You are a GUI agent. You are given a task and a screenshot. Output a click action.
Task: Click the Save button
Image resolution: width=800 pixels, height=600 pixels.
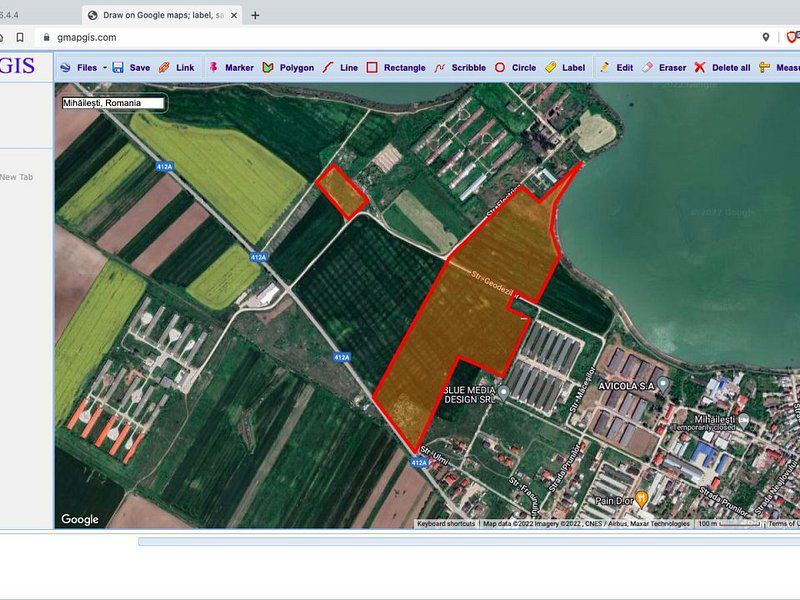click(x=131, y=68)
